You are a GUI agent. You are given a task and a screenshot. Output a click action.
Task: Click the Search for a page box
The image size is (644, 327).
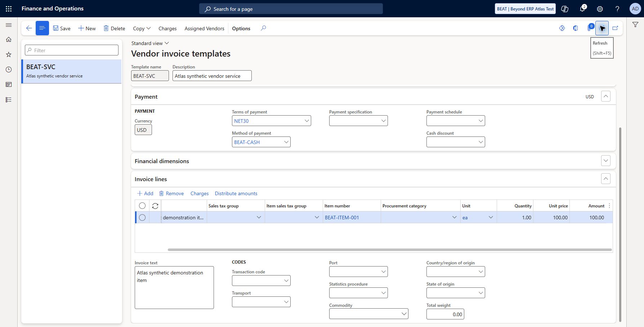coord(291,9)
